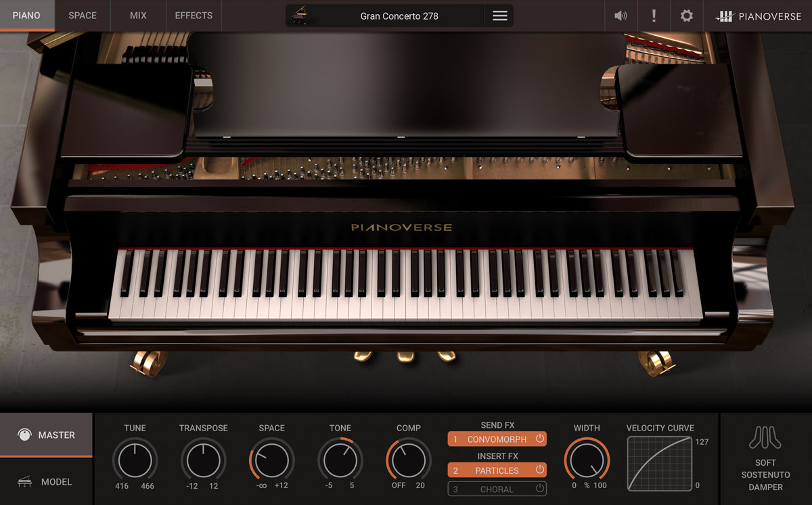This screenshot has width=812, height=505.
Task: Select the Convomorph effect slot 1
Action: coord(497,439)
